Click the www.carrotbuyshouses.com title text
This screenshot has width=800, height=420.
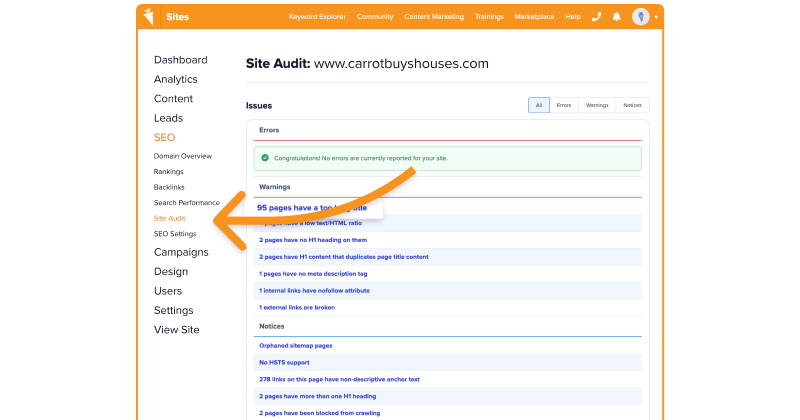[x=401, y=64]
